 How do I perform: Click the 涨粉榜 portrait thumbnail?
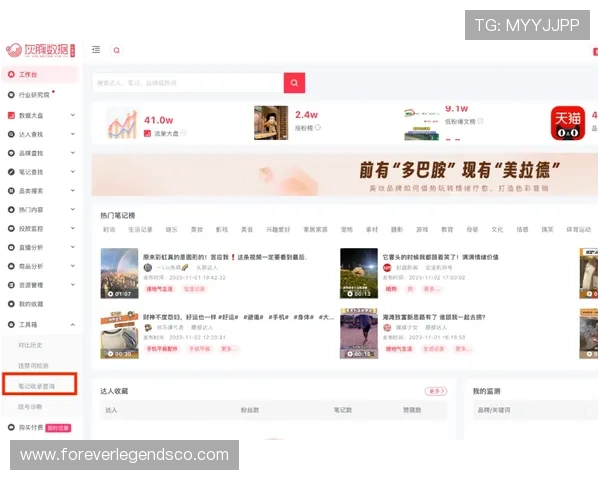click(271, 123)
